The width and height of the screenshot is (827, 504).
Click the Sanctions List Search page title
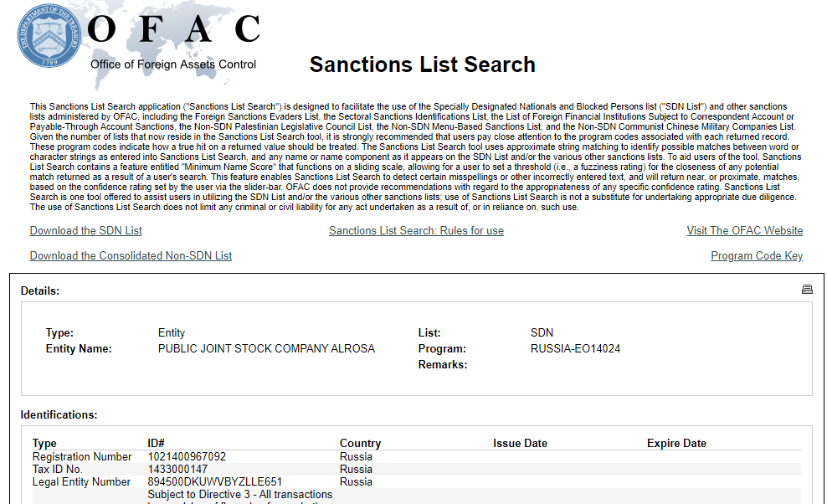[x=422, y=64]
